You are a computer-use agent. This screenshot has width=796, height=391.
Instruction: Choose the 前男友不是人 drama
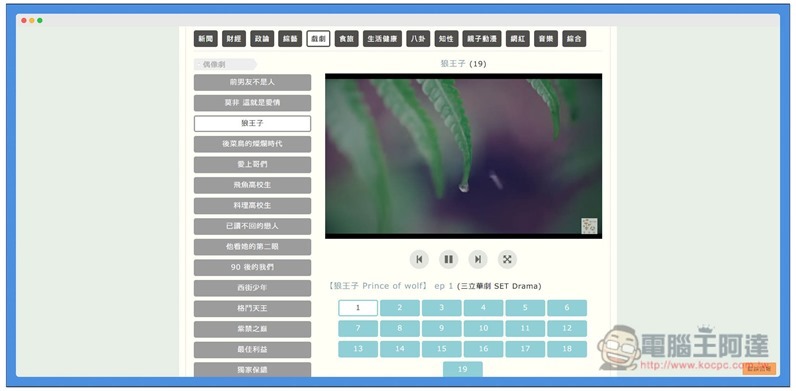tap(252, 82)
